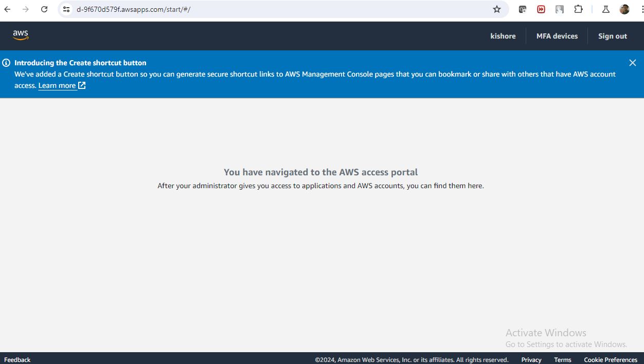Bookmark this page with the star icon
Image resolution: width=644 pixels, height=364 pixels.
[496, 9]
